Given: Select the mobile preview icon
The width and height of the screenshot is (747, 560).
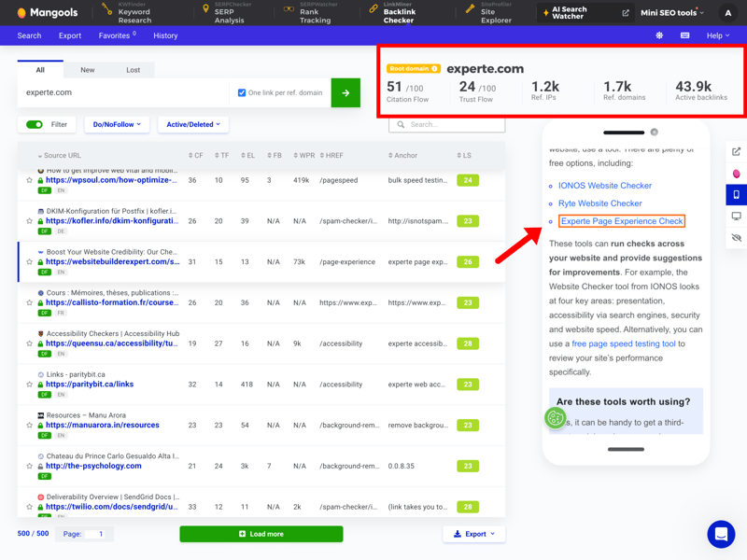Looking at the screenshot, I should [736, 195].
